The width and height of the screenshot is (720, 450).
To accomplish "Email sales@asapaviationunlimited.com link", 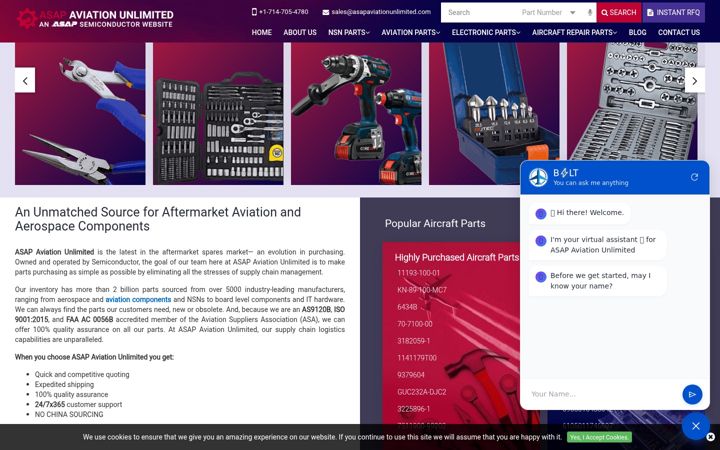I will (x=381, y=12).
